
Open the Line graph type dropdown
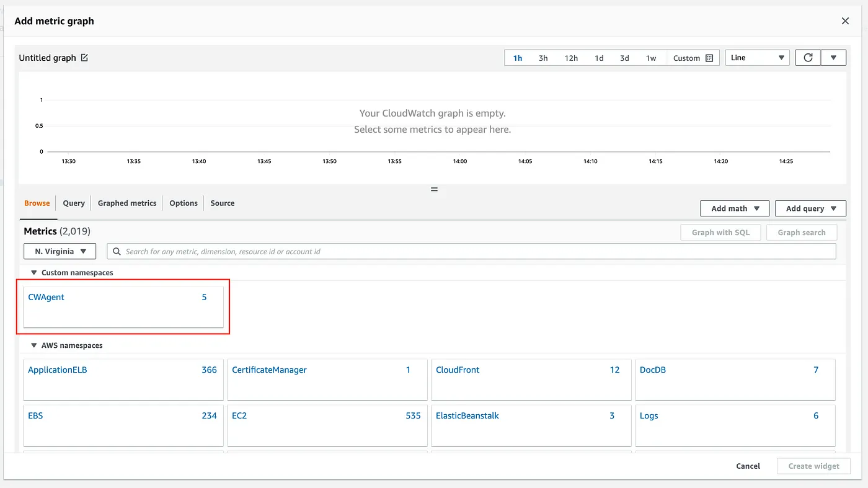tap(757, 58)
